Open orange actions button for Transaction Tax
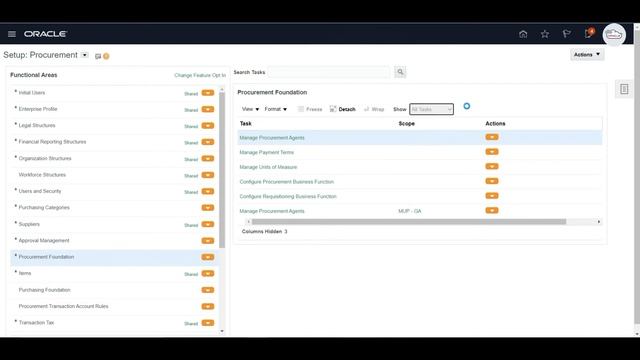The image size is (640, 360). point(208,323)
